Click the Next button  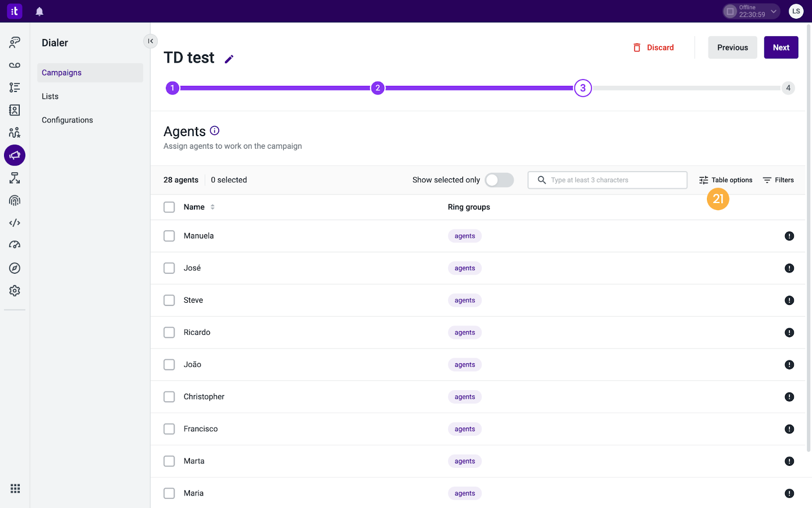781,47
